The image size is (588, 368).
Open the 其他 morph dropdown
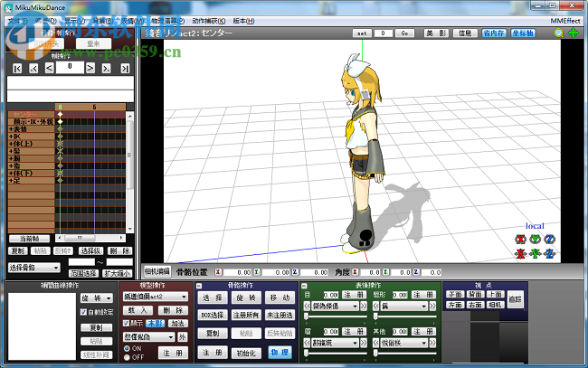click(x=403, y=343)
